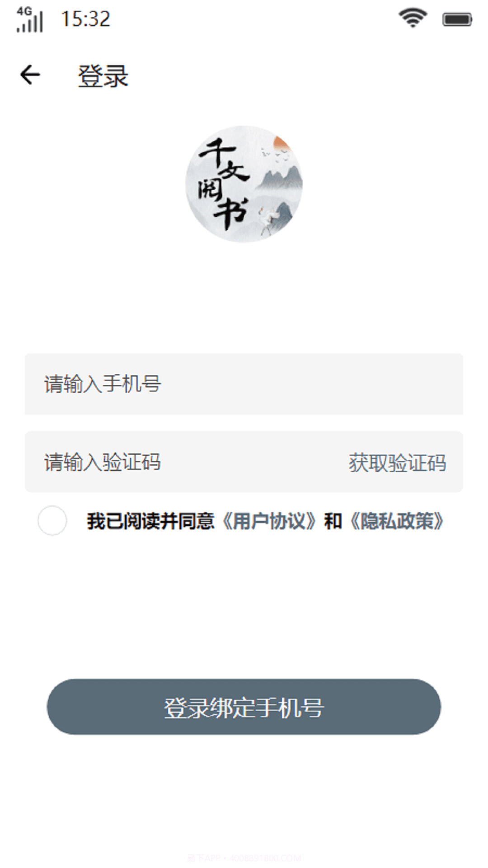This screenshot has height=868, width=488.
Task: Click the crane illustration inside the logo
Action: [267, 217]
